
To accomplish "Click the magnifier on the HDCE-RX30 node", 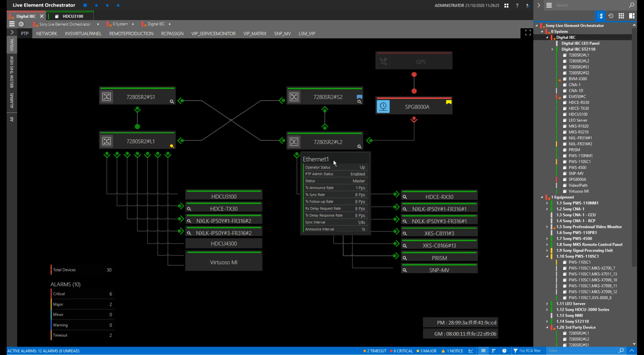I will click(x=405, y=197).
